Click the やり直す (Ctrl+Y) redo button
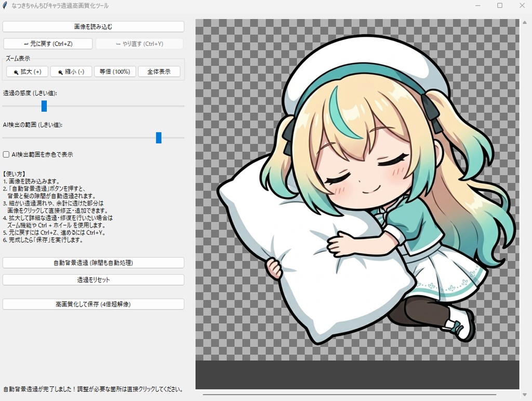The width and height of the screenshot is (532, 401). pyautogui.click(x=139, y=44)
